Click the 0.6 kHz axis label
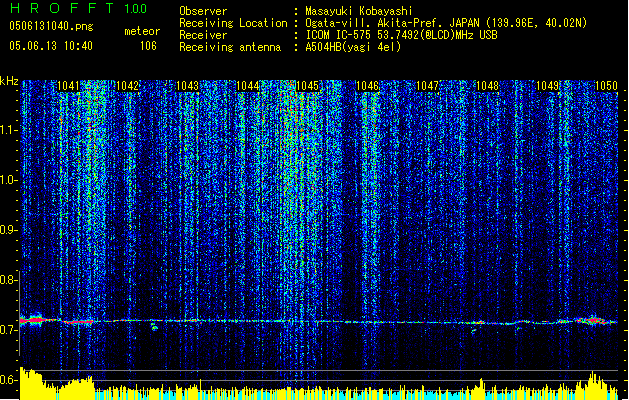Screen dimensions: 629x400 click(9, 380)
